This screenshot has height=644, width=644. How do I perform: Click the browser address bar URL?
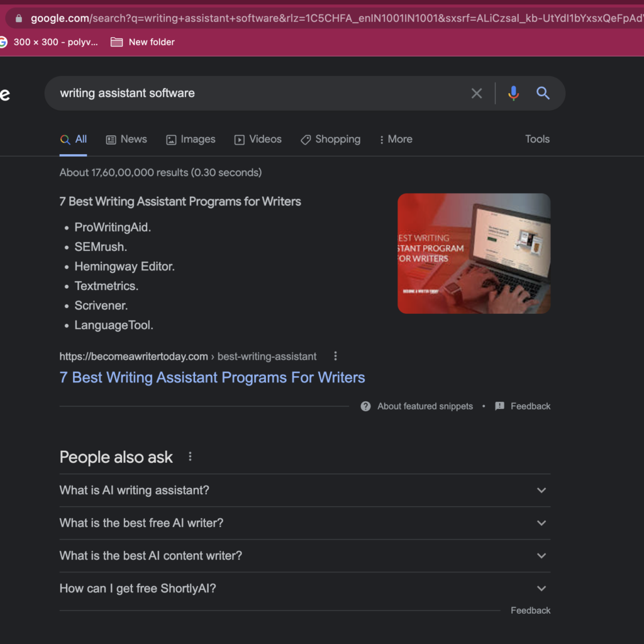pyautogui.click(x=336, y=18)
